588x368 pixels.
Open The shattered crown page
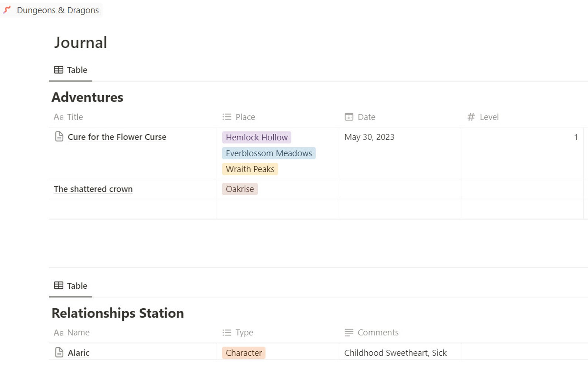(x=93, y=189)
